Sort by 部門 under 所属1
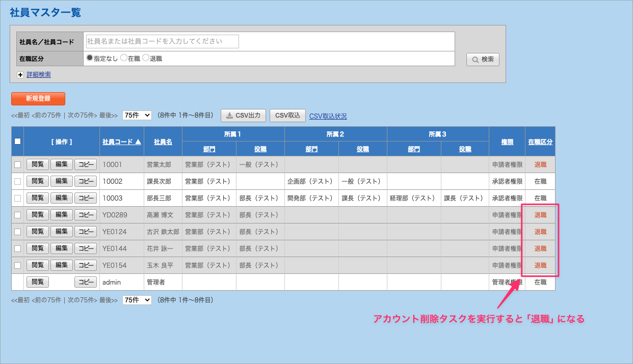 (x=209, y=149)
